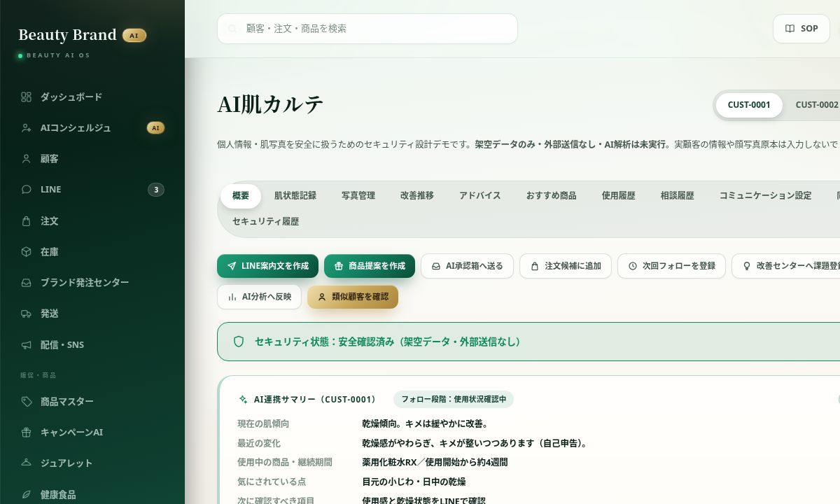Click the 顧客 user icon
840x504 pixels.
pyautogui.click(x=27, y=159)
